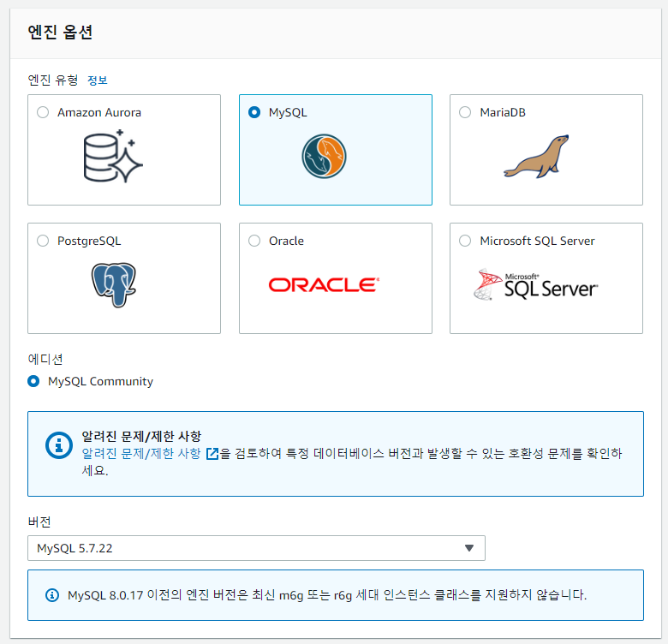Click the 버전 label above the dropdown
The height and width of the screenshot is (644, 668).
coord(39,522)
